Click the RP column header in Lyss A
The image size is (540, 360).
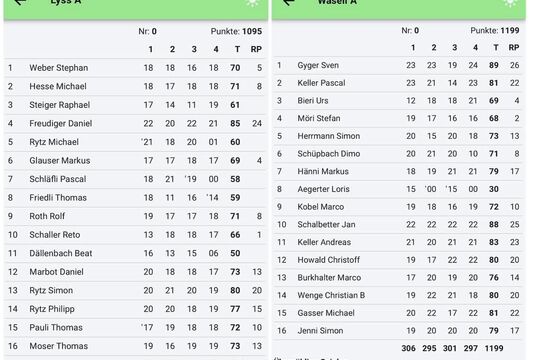pyautogui.click(x=256, y=49)
